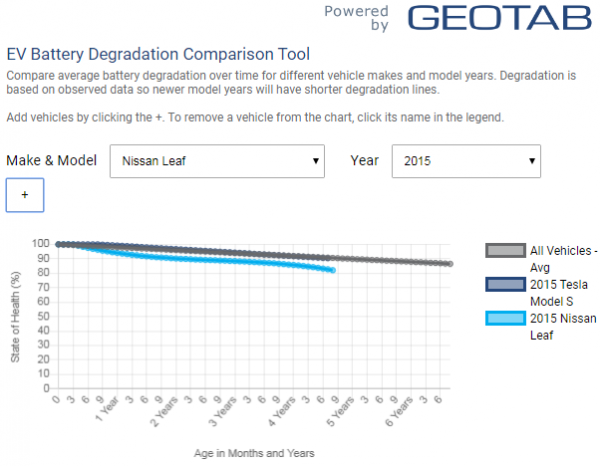The height and width of the screenshot is (466, 600).
Task: Remove All Vehicles - Avg via legend name
Action: [x=563, y=259]
